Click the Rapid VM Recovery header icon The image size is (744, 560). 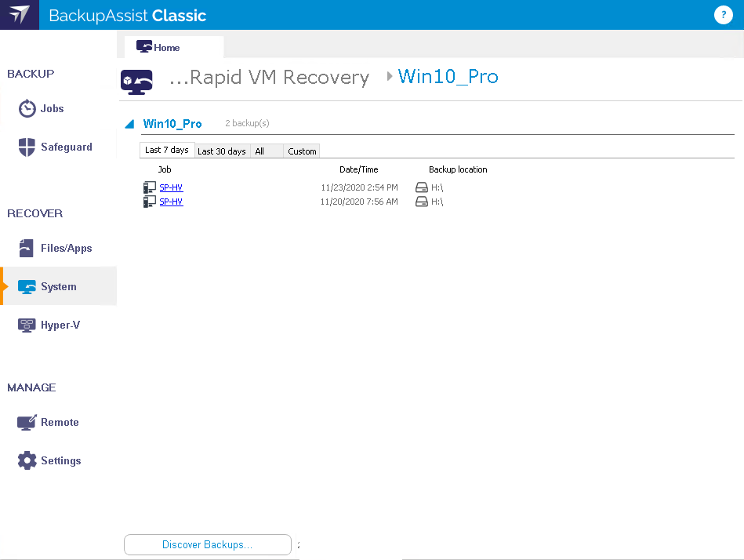pyautogui.click(x=136, y=82)
